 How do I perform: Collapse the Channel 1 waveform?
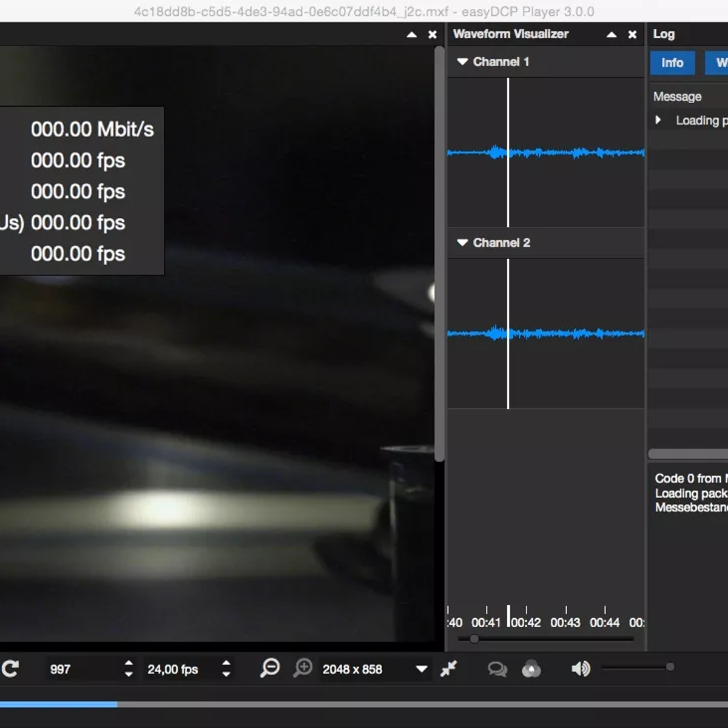tap(462, 62)
